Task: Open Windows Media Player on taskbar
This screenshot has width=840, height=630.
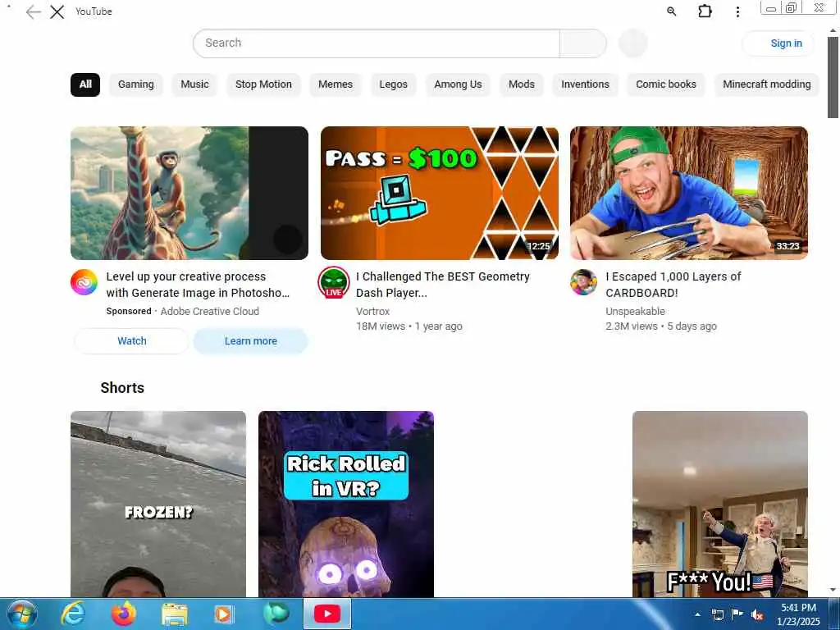Action: 223,614
